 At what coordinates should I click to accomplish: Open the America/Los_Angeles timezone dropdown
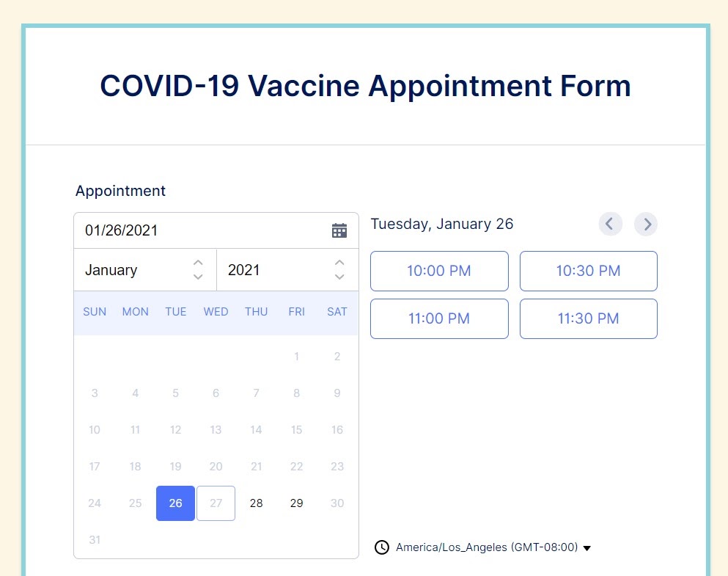tap(493, 547)
